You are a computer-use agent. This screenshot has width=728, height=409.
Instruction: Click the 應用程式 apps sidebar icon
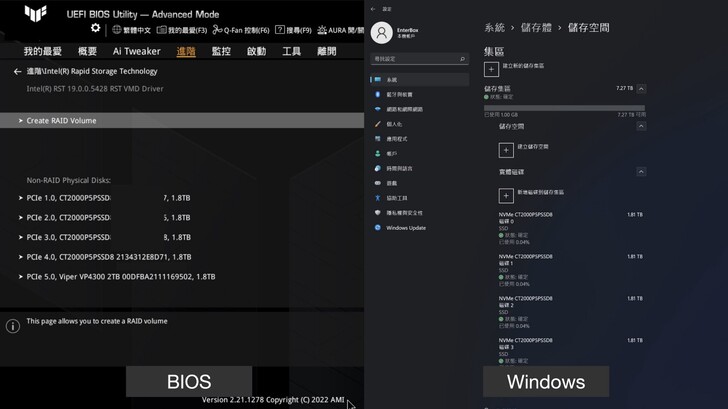tap(377, 139)
